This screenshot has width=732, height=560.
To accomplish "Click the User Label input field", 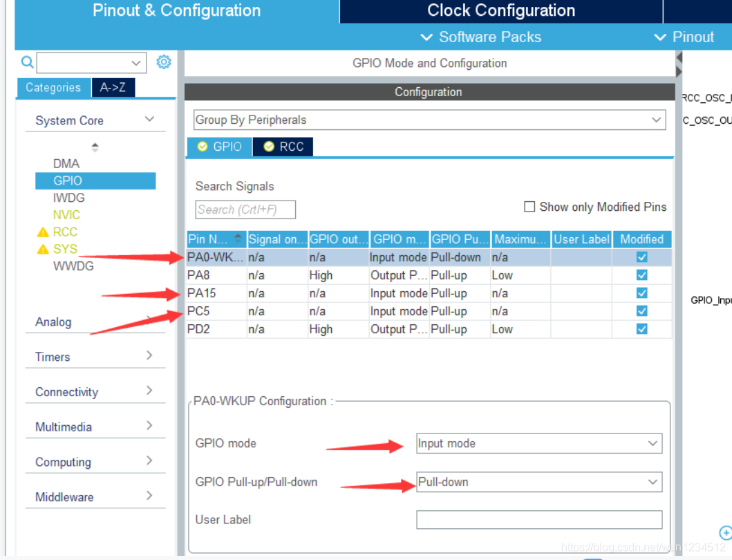I will coord(539,519).
